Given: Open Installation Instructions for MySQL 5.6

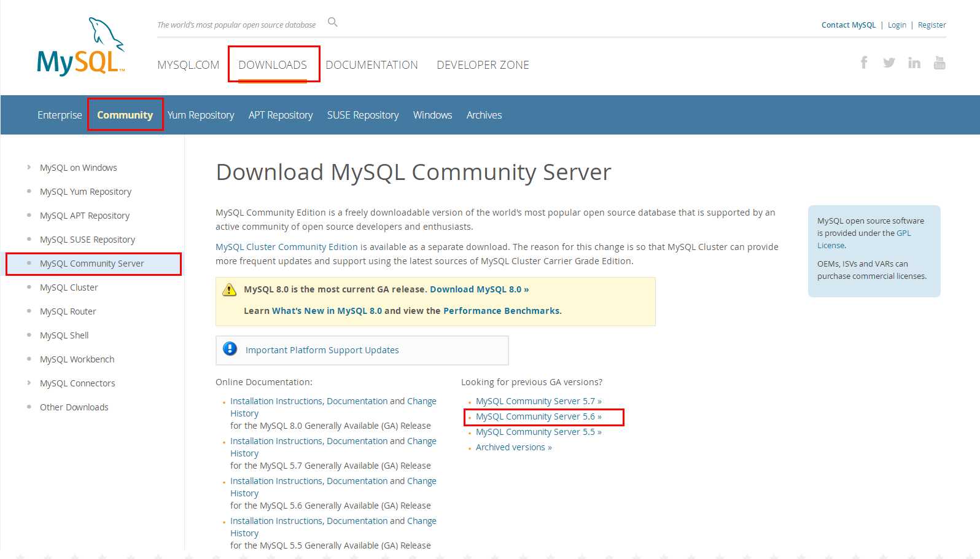Looking at the screenshot, I should point(276,481).
